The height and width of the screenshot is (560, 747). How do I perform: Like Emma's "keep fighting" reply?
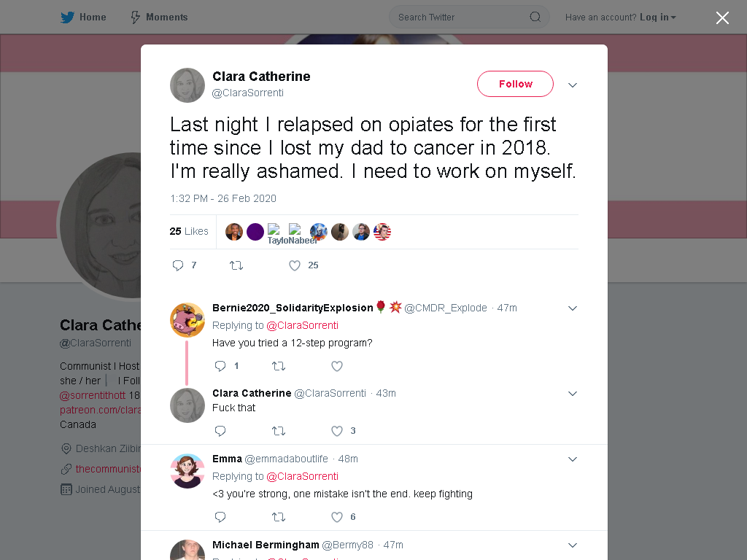(337, 517)
